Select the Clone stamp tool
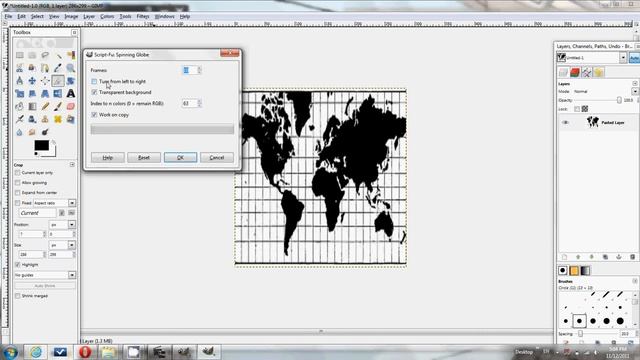The image size is (640, 360). click(45, 119)
